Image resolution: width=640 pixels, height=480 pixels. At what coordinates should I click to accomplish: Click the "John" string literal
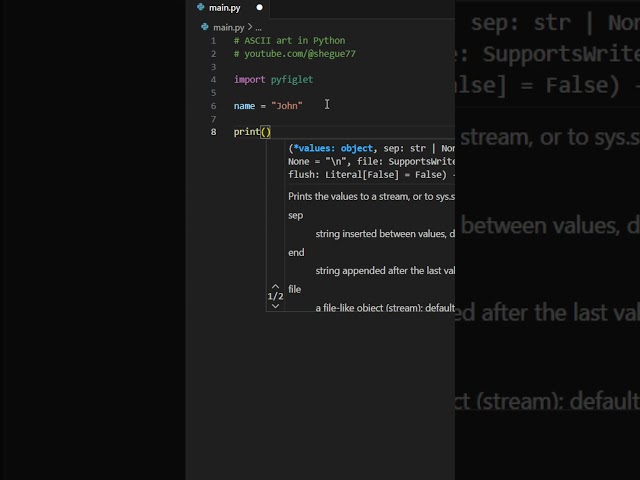(x=287, y=106)
